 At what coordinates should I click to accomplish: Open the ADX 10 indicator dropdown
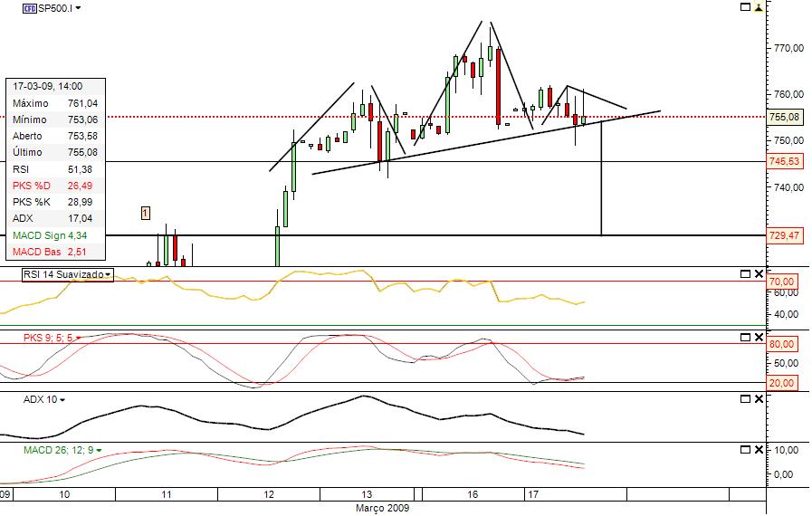point(62,400)
